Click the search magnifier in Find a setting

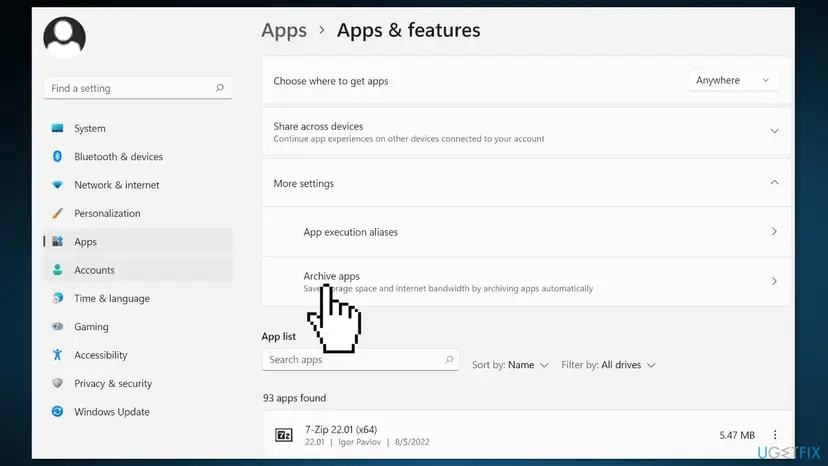click(220, 88)
